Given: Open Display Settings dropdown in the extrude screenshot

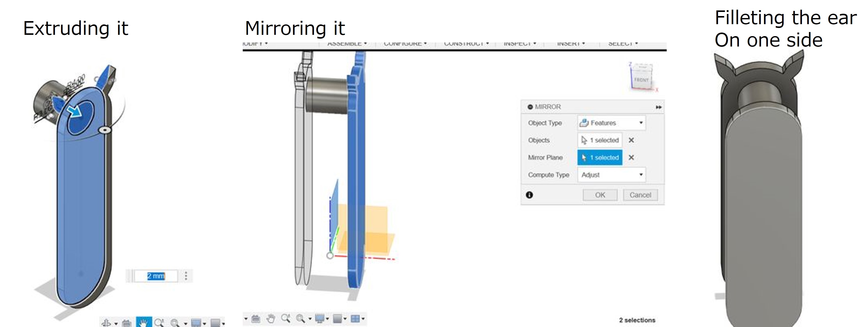Looking at the screenshot, I should pyautogui.click(x=205, y=324).
